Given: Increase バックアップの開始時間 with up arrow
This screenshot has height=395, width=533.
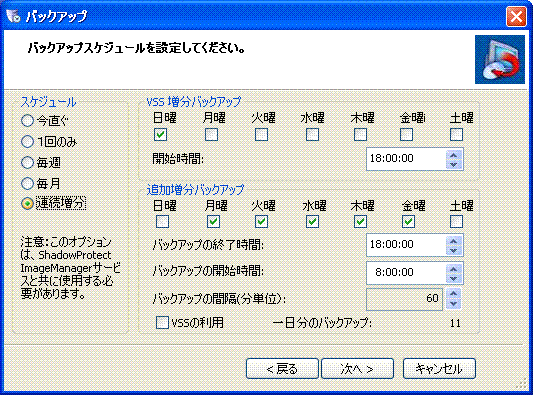Looking at the screenshot, I should pos(453,269).
